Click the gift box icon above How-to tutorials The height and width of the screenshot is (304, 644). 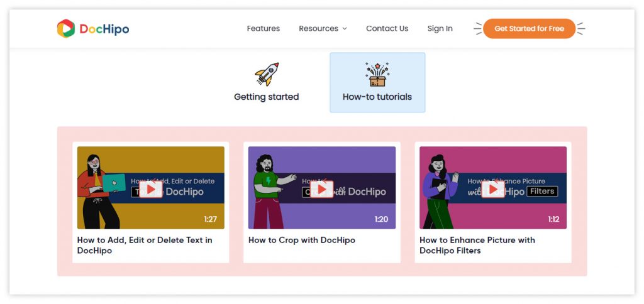tap(377, 74)
